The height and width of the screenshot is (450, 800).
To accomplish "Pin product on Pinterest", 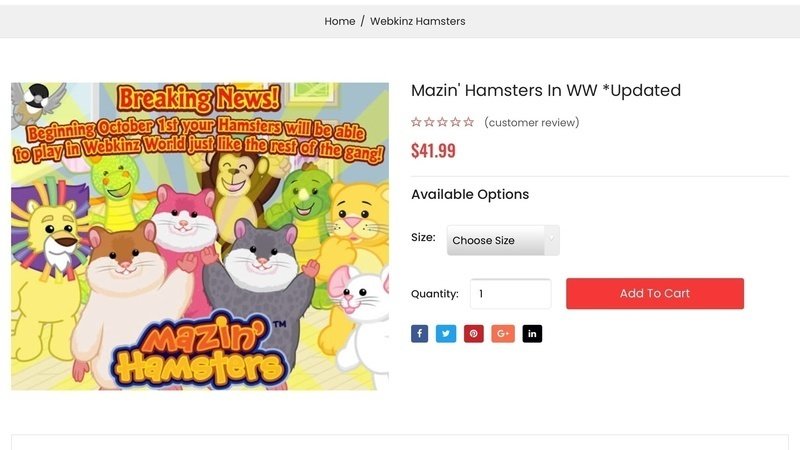I will click(474, 334).
